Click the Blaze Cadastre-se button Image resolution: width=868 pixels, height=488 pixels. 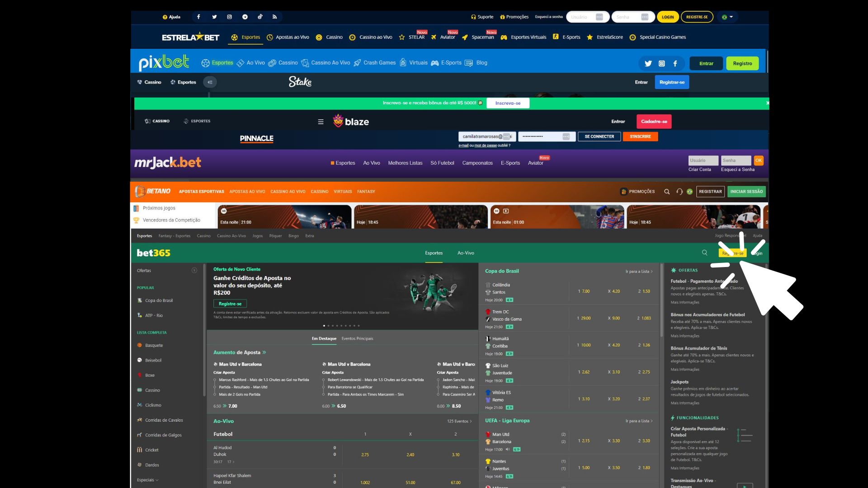click(x=654, y=122)
